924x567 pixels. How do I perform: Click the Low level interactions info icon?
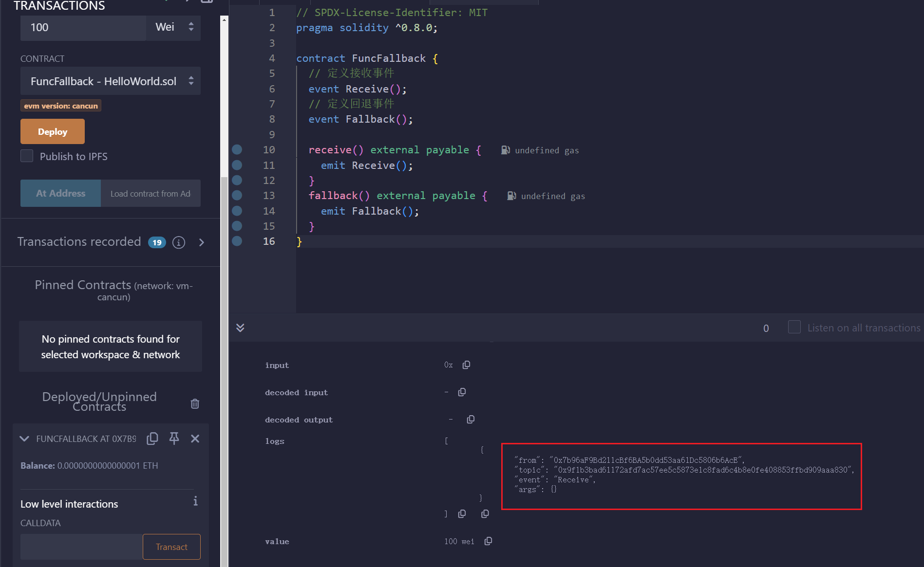click(195, 501)
